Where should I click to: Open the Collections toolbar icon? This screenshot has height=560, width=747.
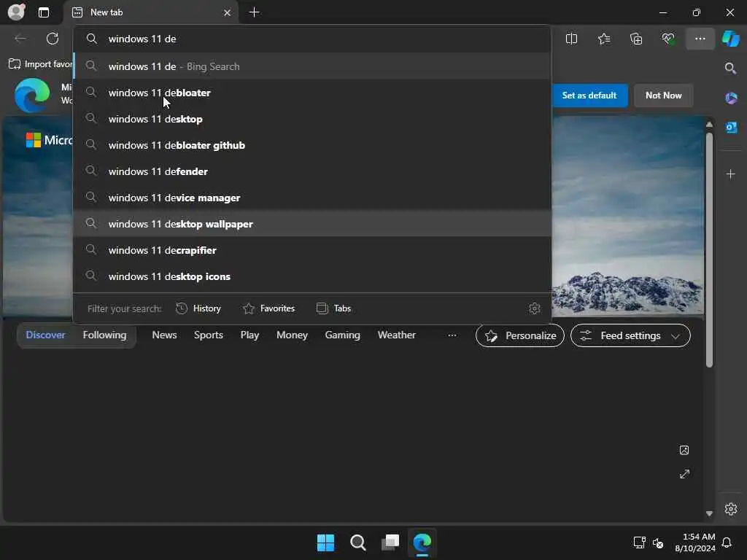[x=636, y=39]
